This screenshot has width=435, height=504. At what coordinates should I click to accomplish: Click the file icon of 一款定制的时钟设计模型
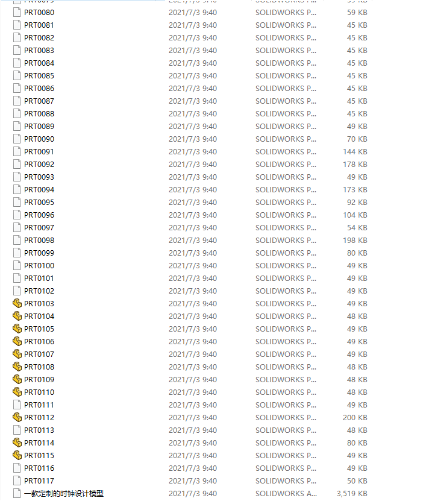pos(17,493)
